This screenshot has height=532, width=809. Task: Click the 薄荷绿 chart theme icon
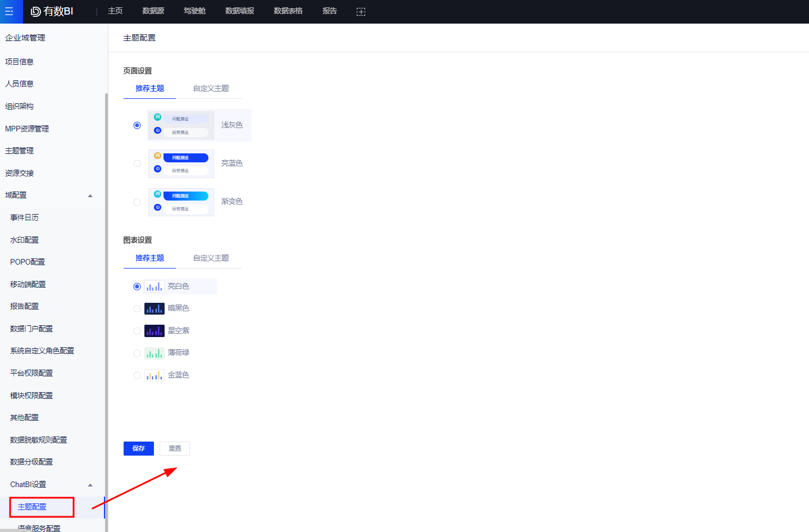(x=154, y=353)
